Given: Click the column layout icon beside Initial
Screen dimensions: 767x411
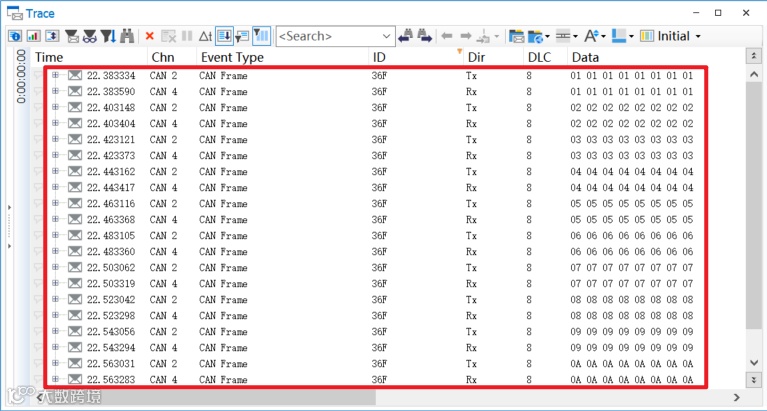Looking at the screenshot, I should coord(647,36).
